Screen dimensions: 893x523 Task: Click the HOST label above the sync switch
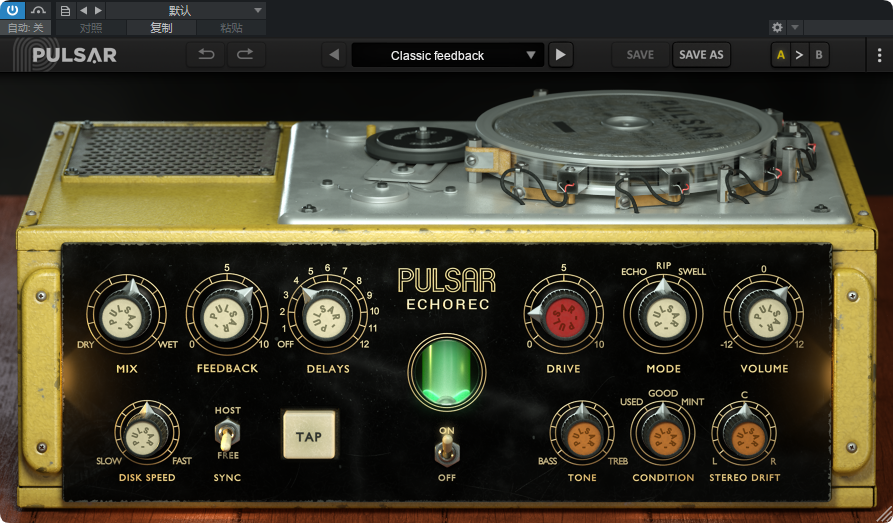pyautogui.click(x=227, y=410)
